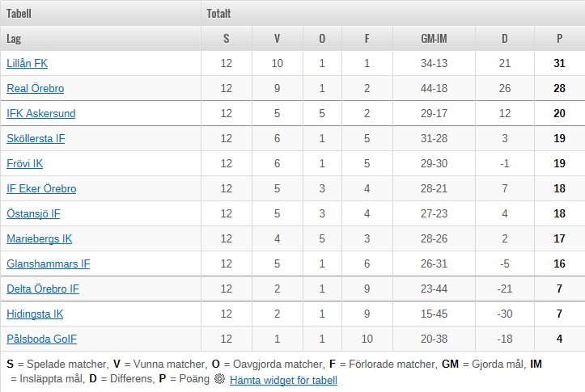Open IF Eker Örebro team link

(x=41, y=188)
